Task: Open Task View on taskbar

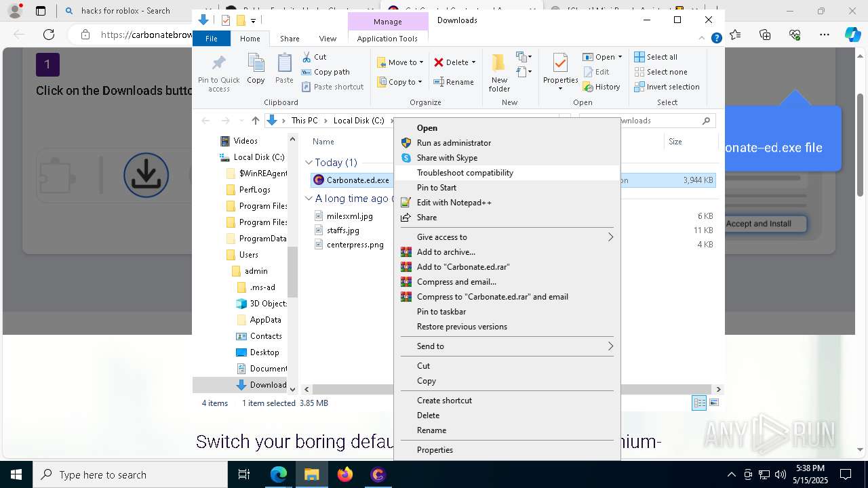Action: point(245,474)
